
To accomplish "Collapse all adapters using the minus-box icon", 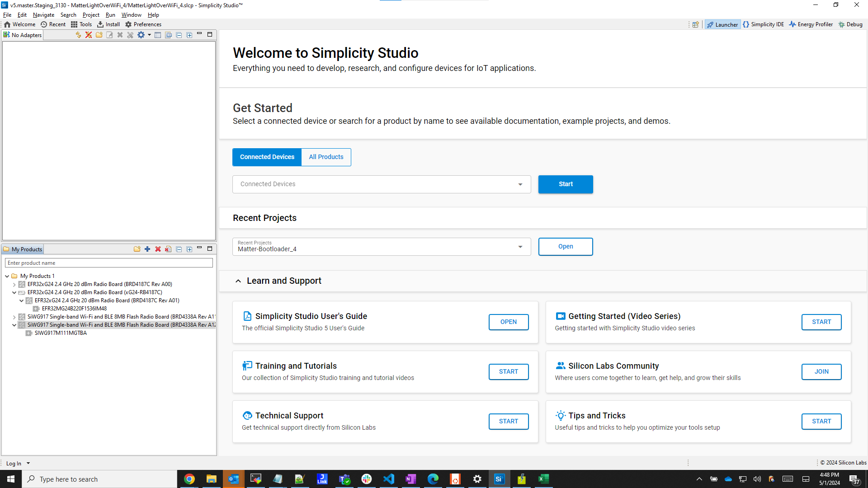I will (179, 35).
